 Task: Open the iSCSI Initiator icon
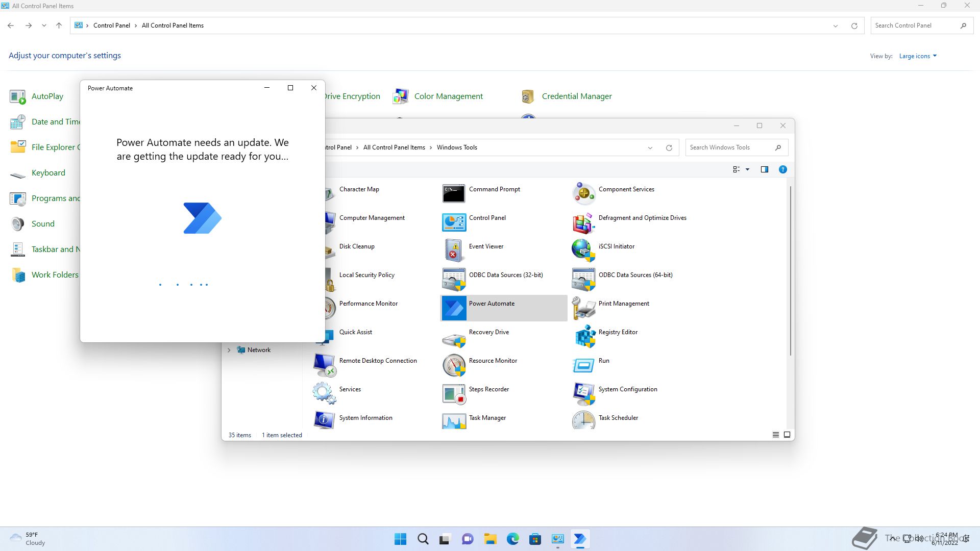583,251
